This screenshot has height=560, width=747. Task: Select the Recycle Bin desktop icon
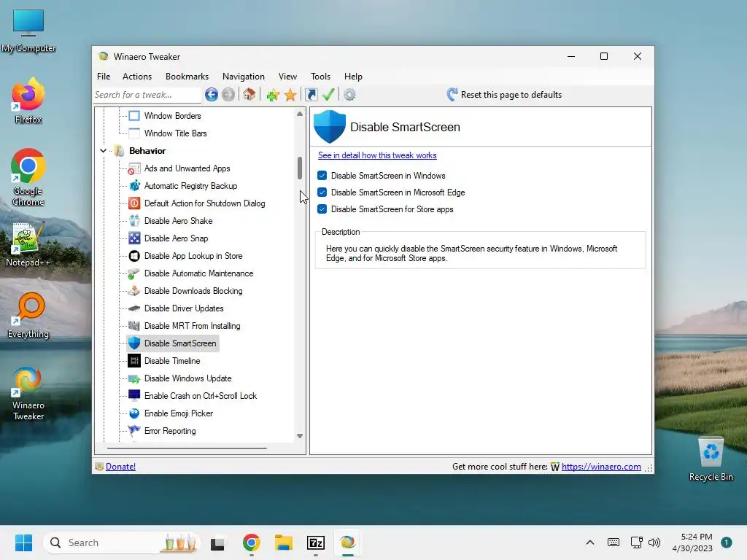pyautogui.click(x=711, y=459)
